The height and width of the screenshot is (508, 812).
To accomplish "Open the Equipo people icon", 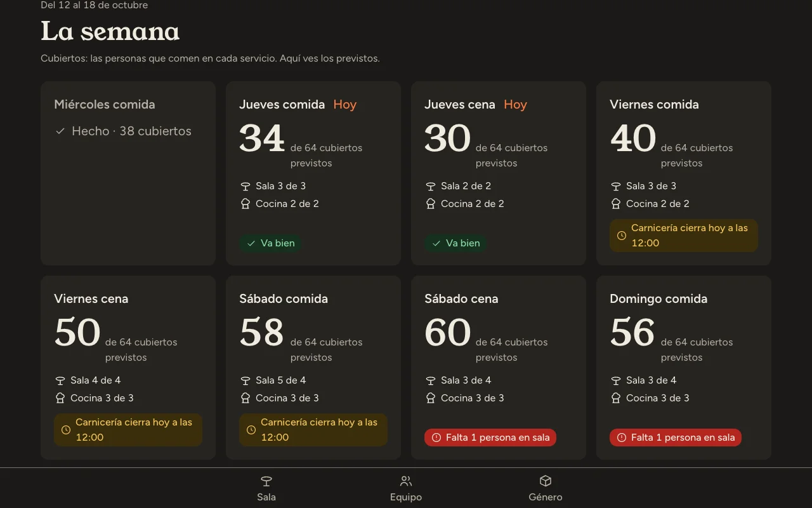I will click(x=406, y=481).
